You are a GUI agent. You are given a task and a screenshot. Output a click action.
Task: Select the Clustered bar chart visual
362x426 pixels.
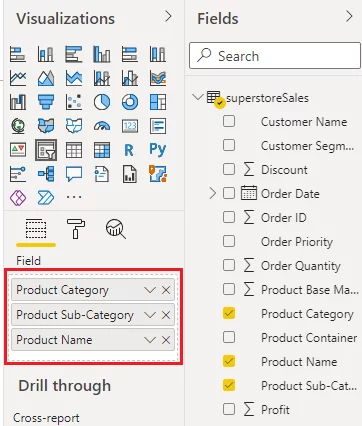point(74,54)
